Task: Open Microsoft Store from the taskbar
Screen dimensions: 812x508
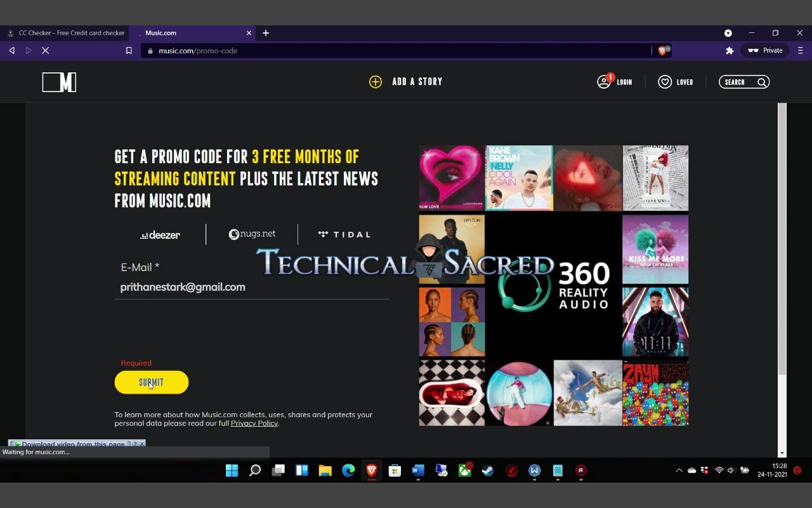Action: point(395,471)
